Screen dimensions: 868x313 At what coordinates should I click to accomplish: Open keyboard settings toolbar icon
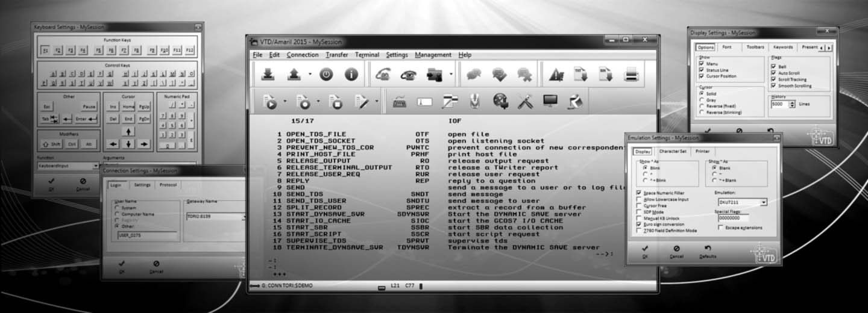tap(400, 102)
